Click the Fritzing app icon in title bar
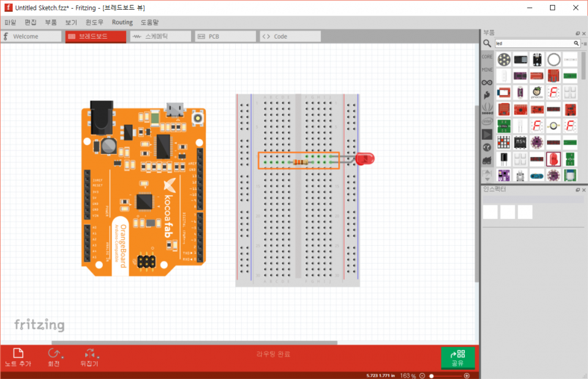The height and width of the screenshot is (379, 588). click(8, 7)
